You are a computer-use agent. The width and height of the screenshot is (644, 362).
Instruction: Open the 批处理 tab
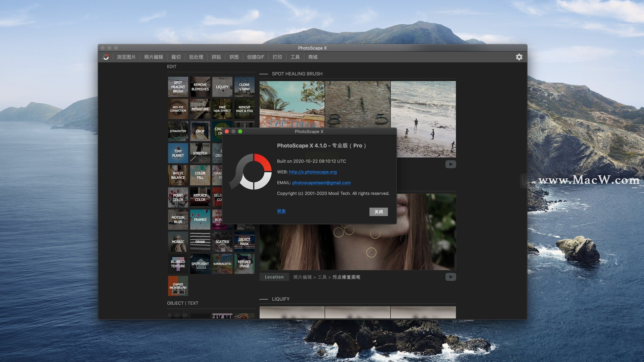[x=196, y=57]
